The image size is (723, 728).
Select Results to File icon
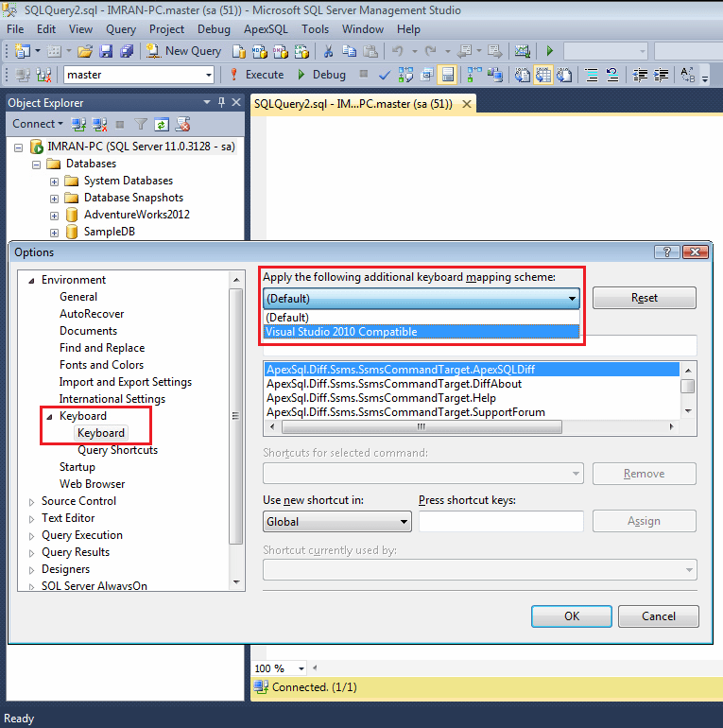[564, 75]
